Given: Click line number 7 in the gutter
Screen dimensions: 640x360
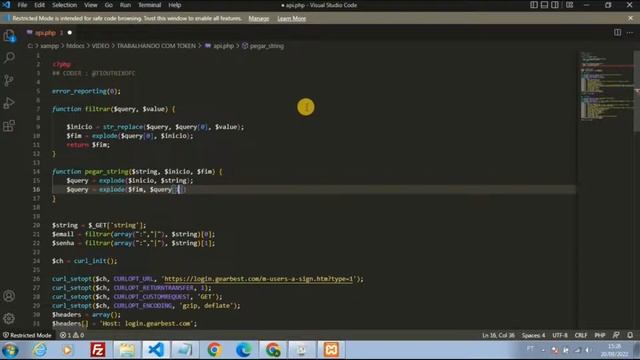Looking at the screenshot, I should (x=38, y=109).
